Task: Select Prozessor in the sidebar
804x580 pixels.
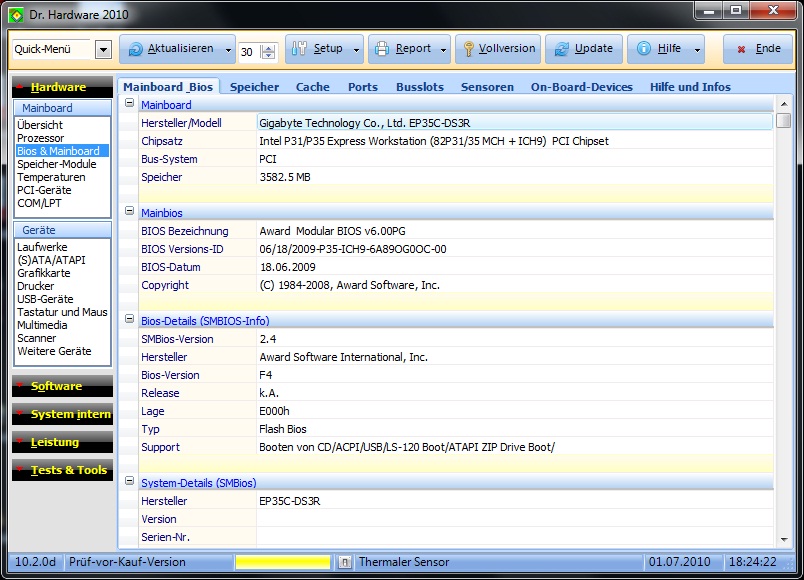Action: [x=41, y=138]
